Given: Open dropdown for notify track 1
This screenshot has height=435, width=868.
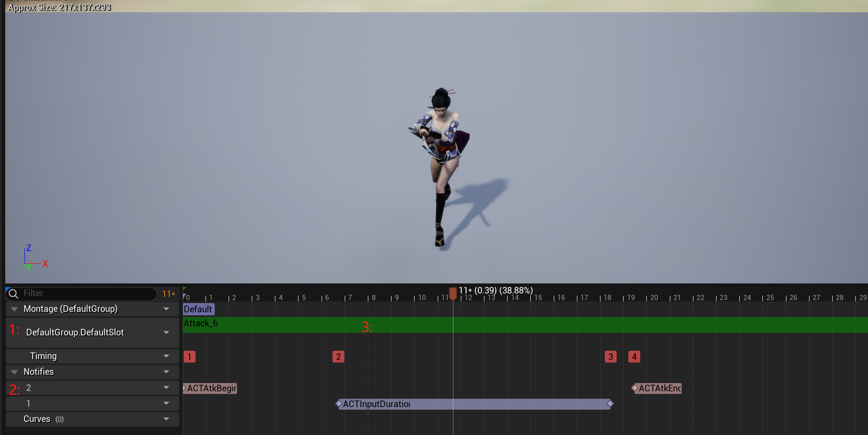Looking at the screenshot, I should pos(166,404).
